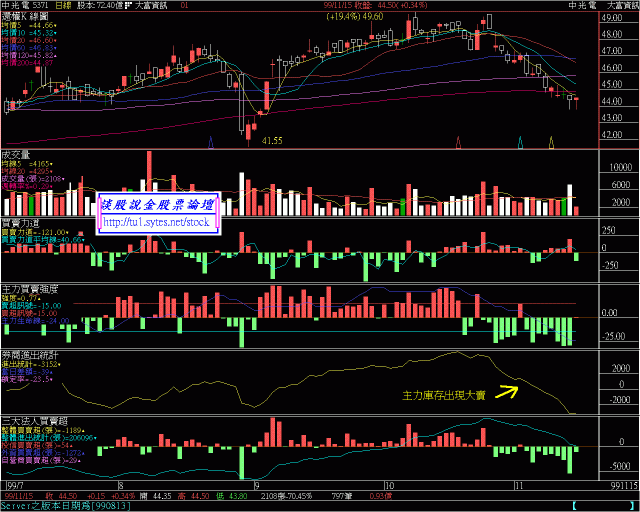Click the 均線5 =4165 volume average label

point(27,164)
